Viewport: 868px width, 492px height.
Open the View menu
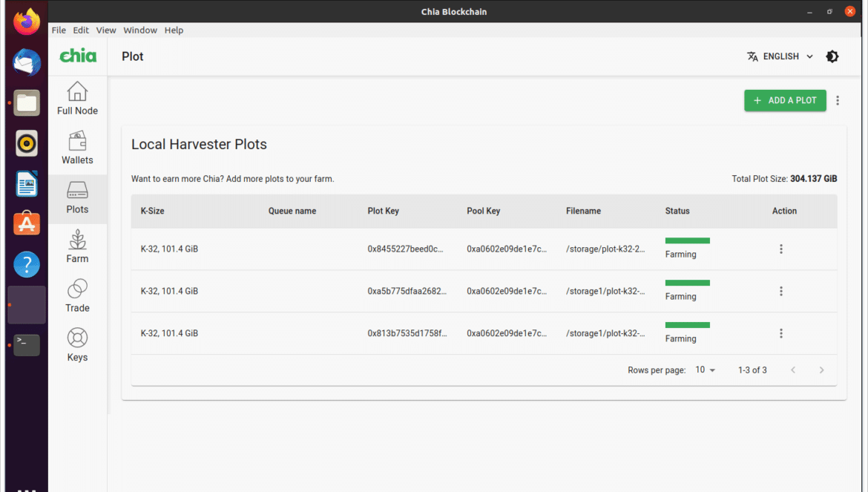(106, 30)
